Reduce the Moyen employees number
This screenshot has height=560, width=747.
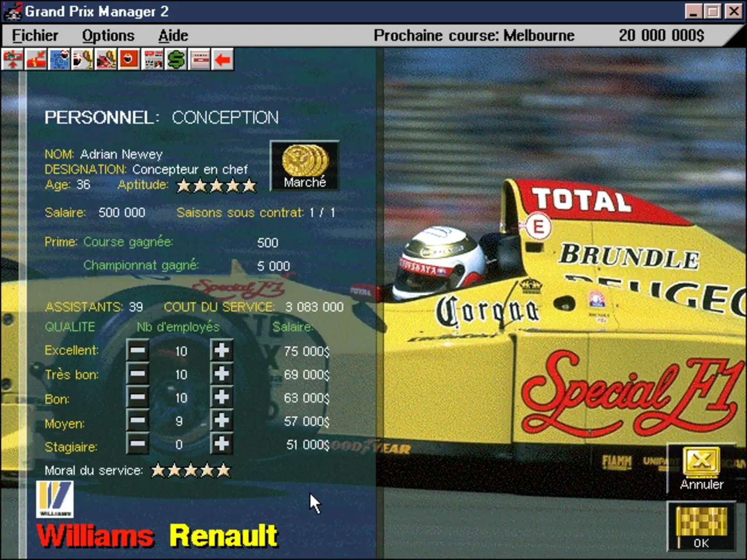pos(137,421)
